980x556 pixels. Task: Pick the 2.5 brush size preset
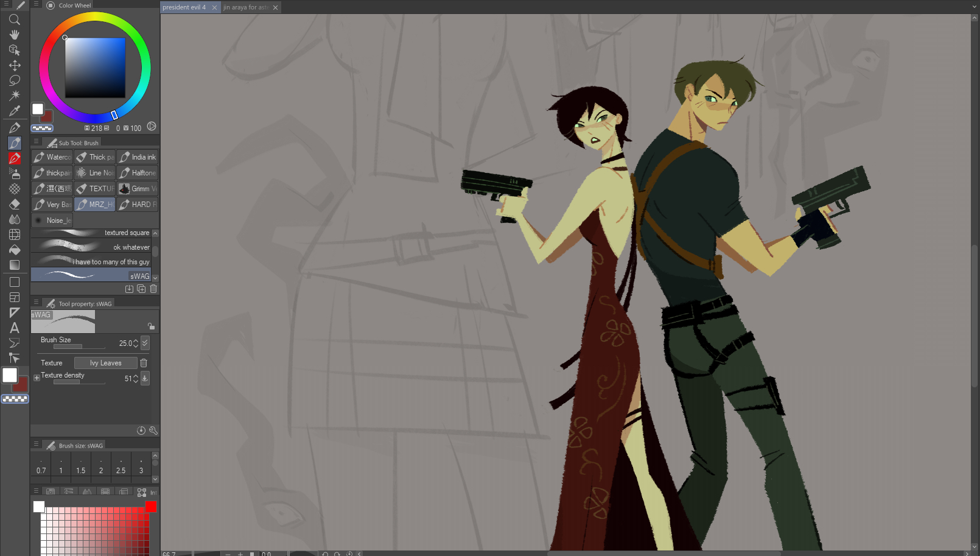point(121,466)
